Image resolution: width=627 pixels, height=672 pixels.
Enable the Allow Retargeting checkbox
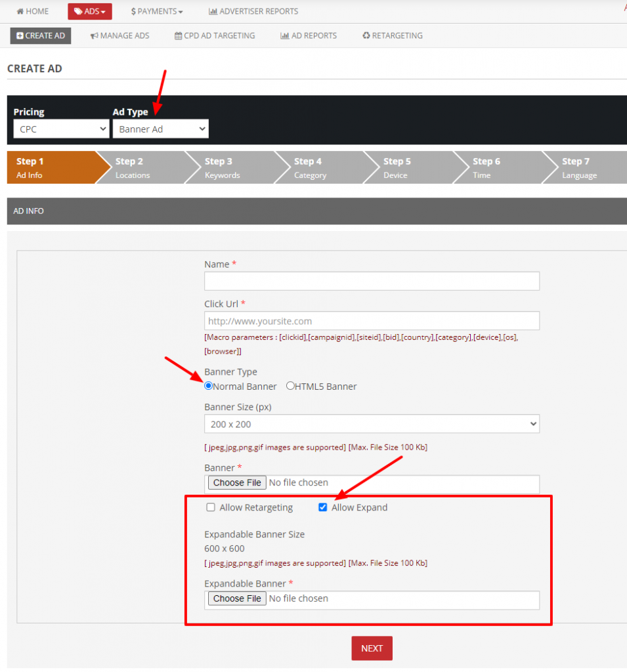point(210,507)
